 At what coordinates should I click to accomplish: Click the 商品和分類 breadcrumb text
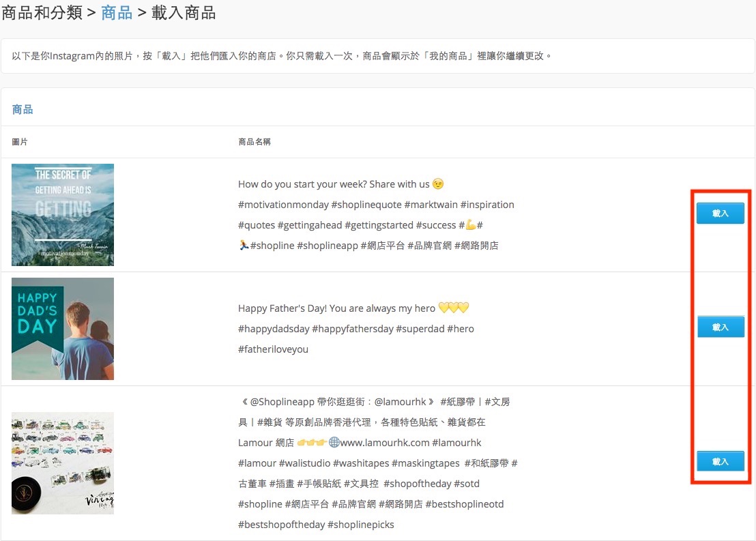(x=42, y=13)
